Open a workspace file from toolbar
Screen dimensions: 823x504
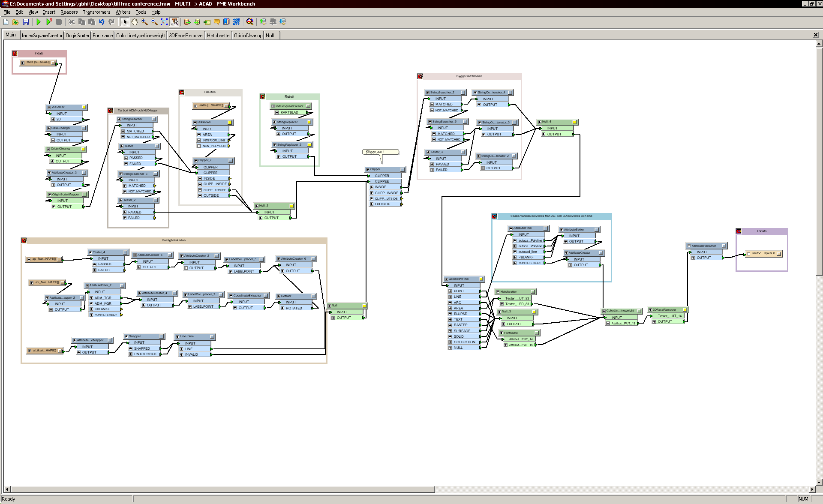pos(16,22)
